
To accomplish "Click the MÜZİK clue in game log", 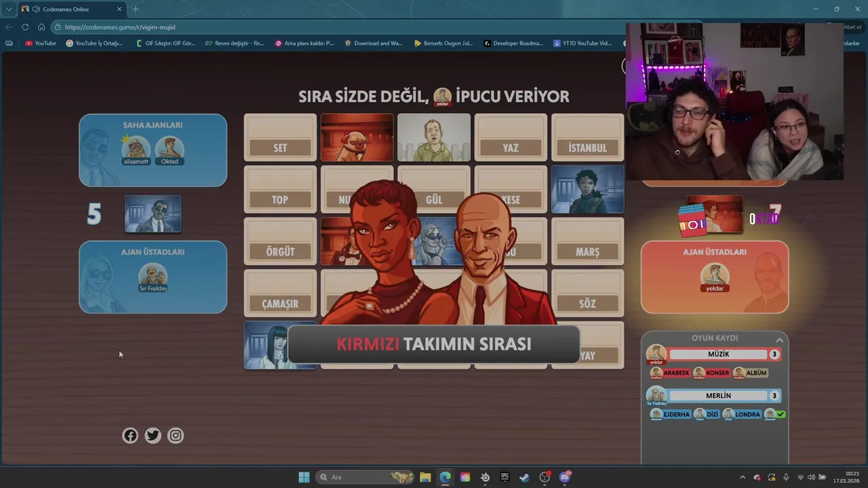I will point(718,354).
